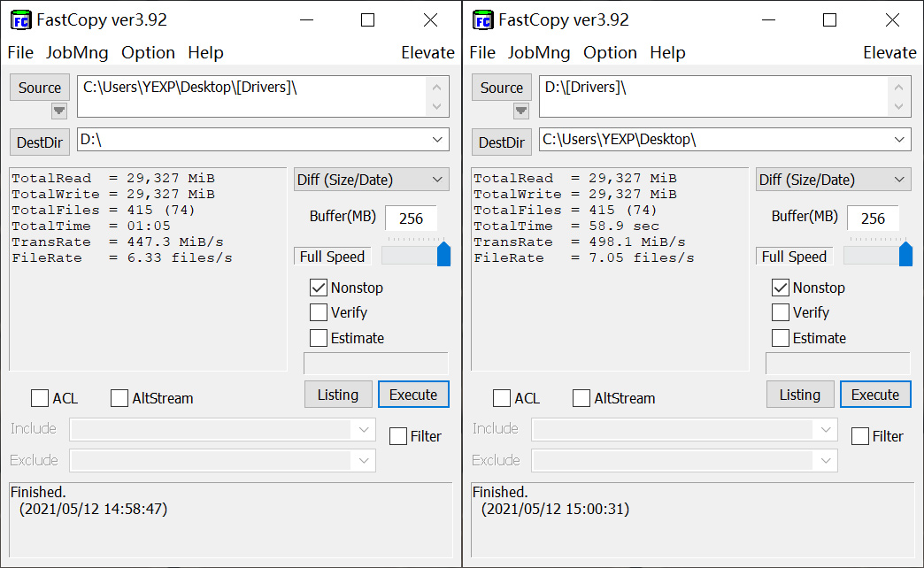Open Help menu in left window
The height and width of the screenshot is (568, 924).
tap(205, 52)
